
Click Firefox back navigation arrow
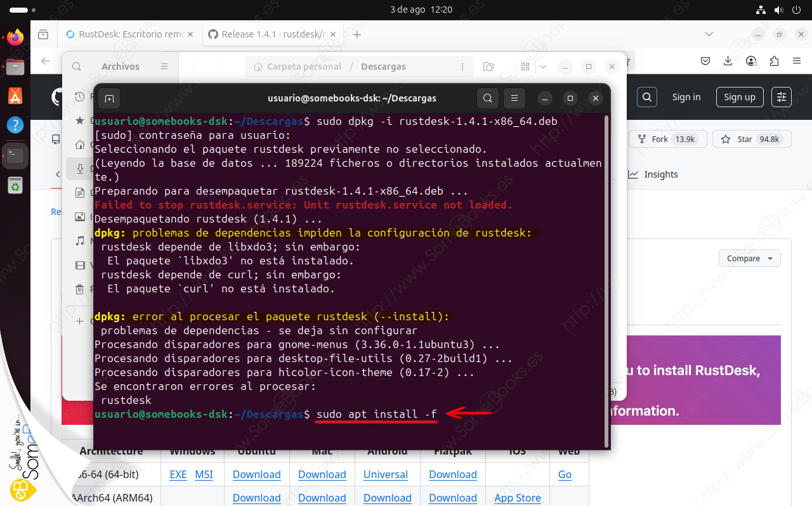click(46, 61)
